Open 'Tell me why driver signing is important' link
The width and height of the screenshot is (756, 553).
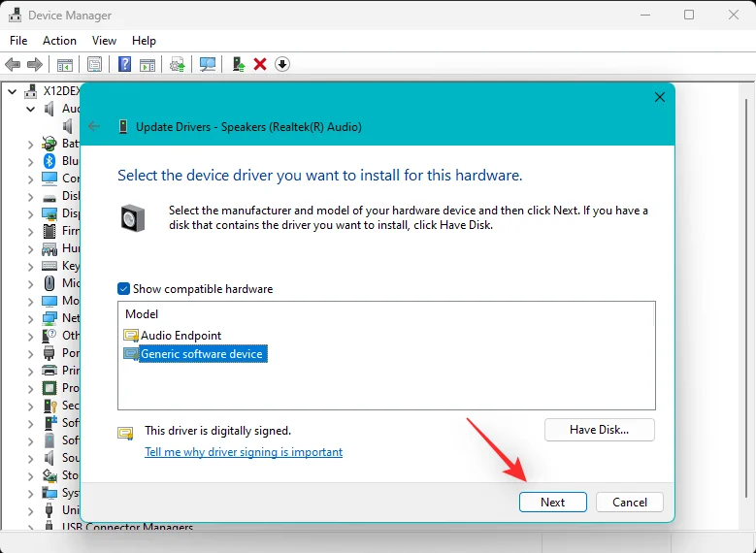point(244,452)
